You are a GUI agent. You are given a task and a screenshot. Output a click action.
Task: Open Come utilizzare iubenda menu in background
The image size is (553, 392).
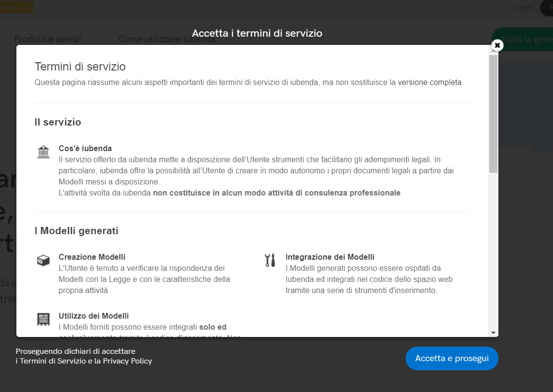point(167,39)
